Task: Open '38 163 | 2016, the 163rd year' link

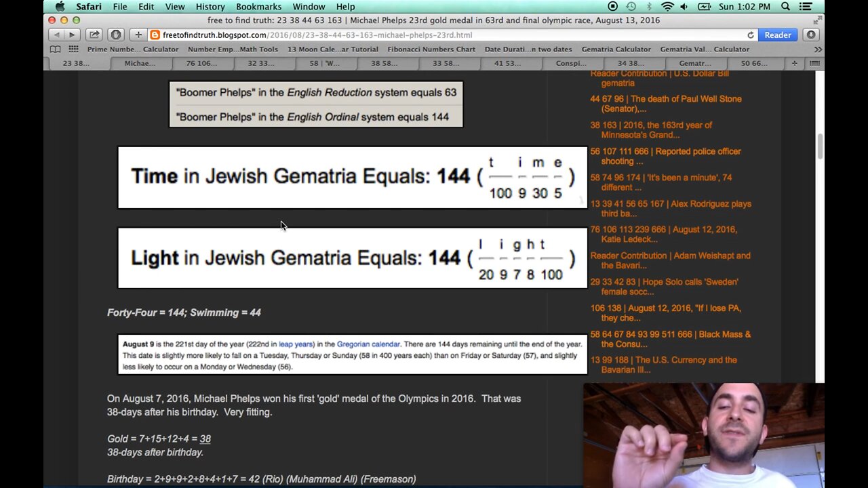Action: (x=651, y=130)
